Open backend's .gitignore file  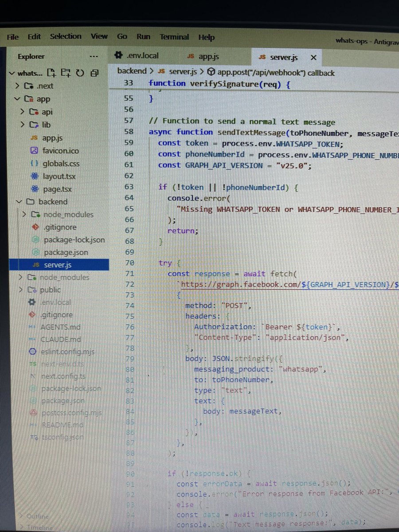pyautogui.click(x=60, y=227)
